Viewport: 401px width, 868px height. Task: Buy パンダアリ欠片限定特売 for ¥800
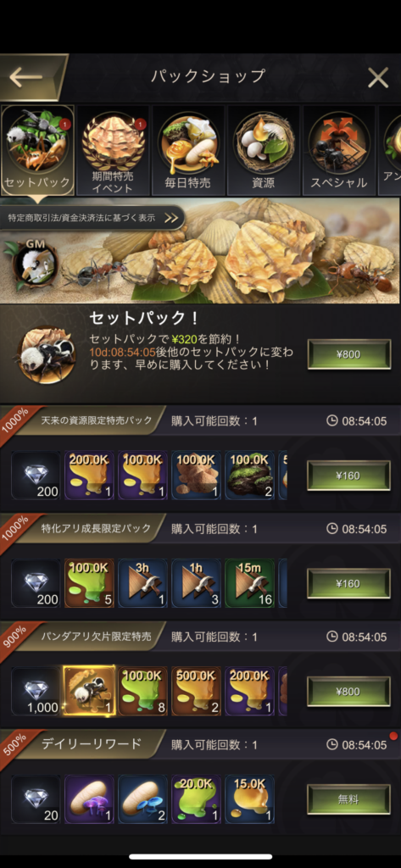pyautogui.click(x=349, y=692)
